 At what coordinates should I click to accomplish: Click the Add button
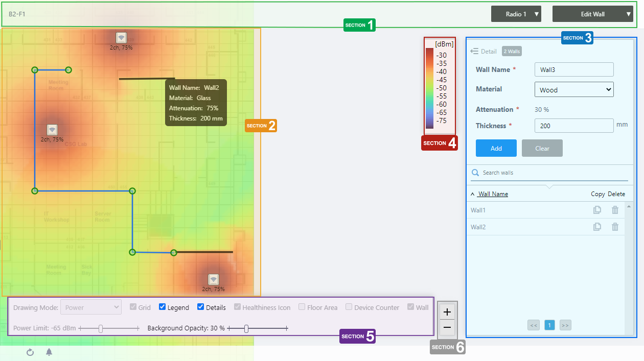[496, 149]
